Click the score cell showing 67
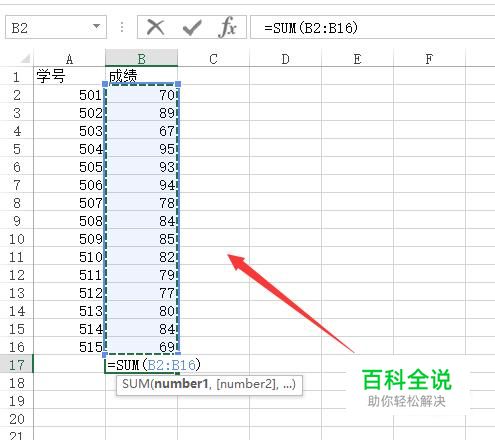The width and height of the screenshot is (495, 440). coord(141,131)
